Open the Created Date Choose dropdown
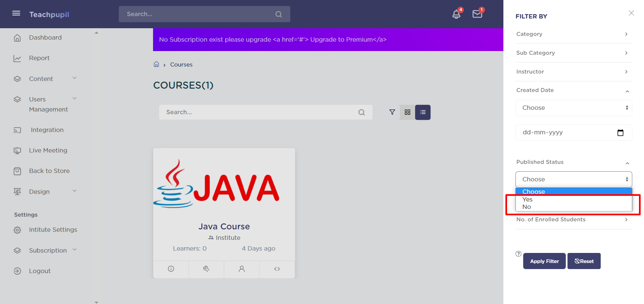Screen dimensions: 644x304 [574, 108]
